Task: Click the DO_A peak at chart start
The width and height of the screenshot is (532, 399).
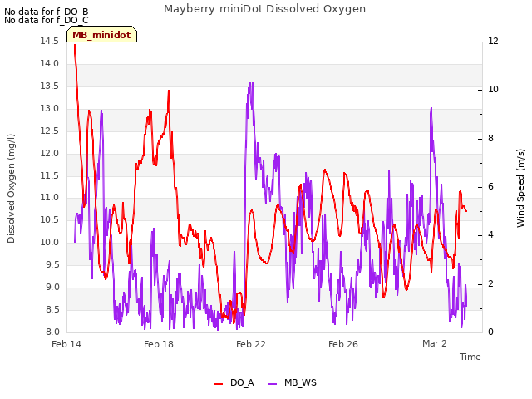Action: 75,45
